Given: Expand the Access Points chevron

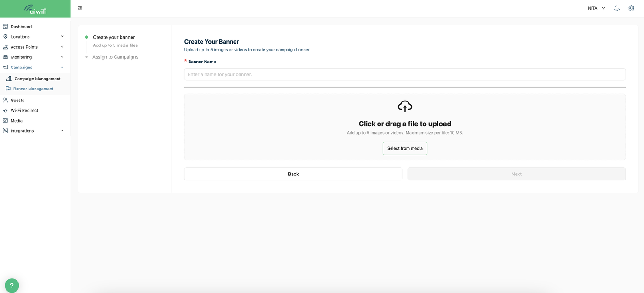Looking at the screenshot, I should pos(63,47).
